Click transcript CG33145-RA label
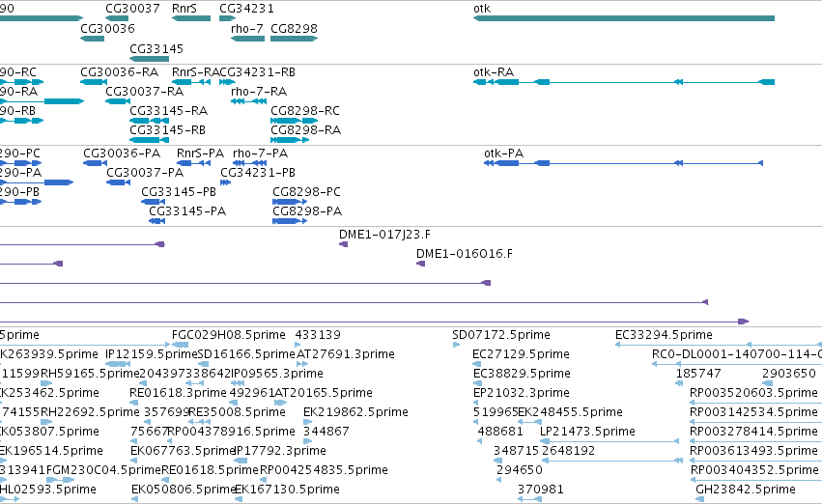The height and width of the screenshot is (504, 822). (168, 110)
